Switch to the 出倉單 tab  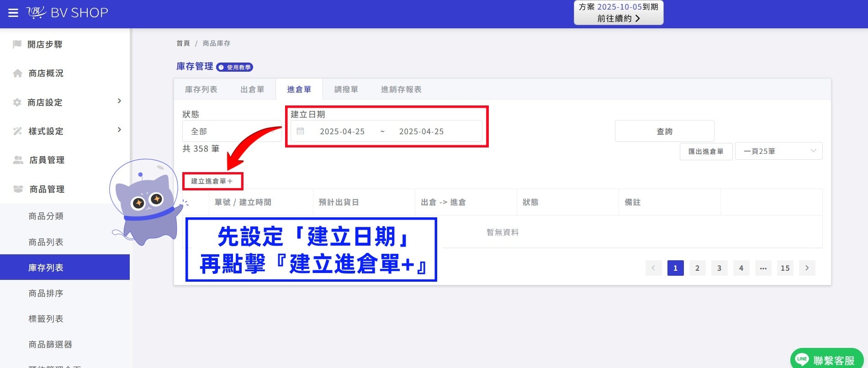(x=252, y=89)
